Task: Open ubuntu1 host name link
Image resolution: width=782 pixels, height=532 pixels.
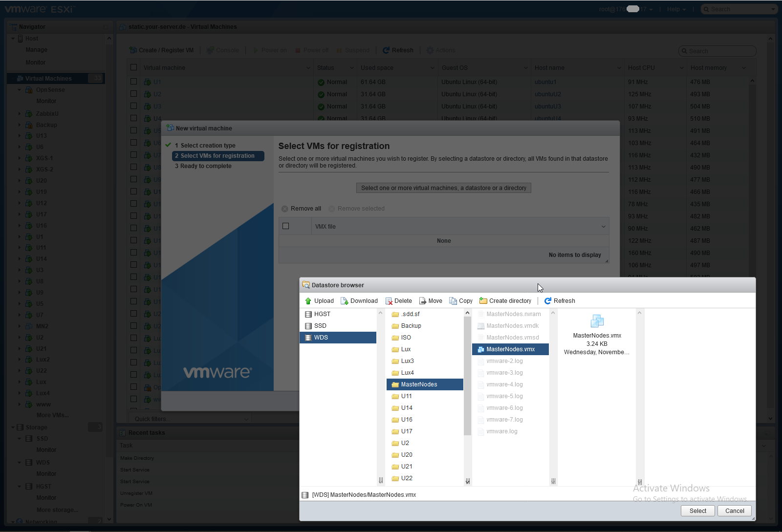Action: click(x=545, y=82)
